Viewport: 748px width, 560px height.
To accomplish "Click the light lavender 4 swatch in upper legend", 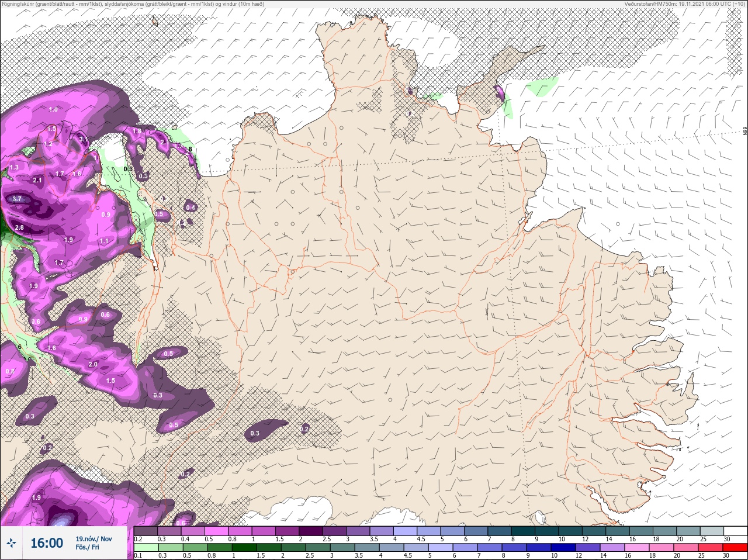I will (x=406, y=530).
